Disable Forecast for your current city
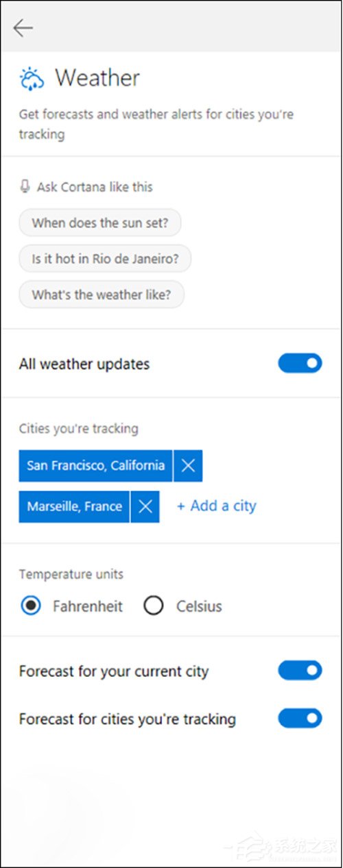Image resolution: width=343 pixels, height=868 pixels. 300,671
